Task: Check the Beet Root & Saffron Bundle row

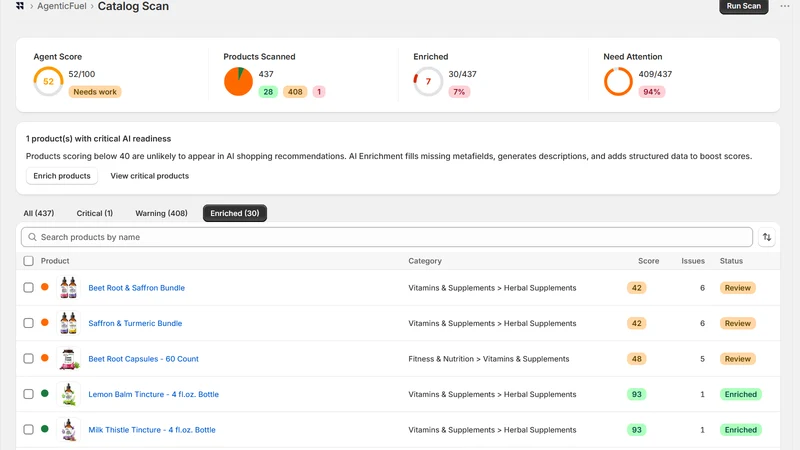Action: click(29, 288)
